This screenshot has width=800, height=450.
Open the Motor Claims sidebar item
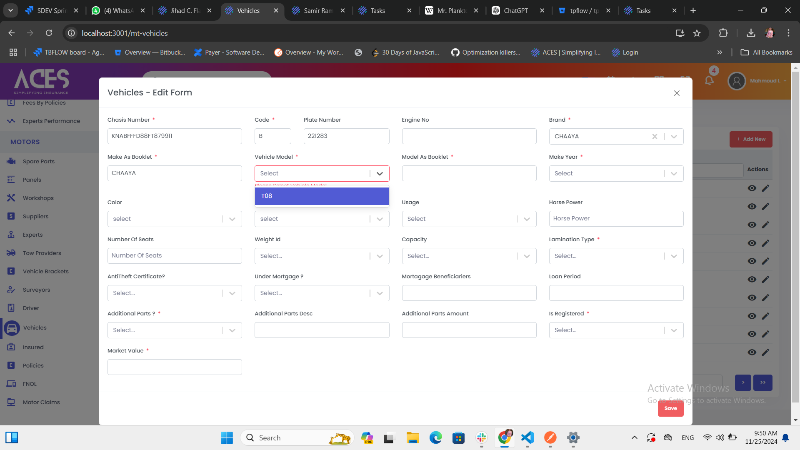coord(39,402)
